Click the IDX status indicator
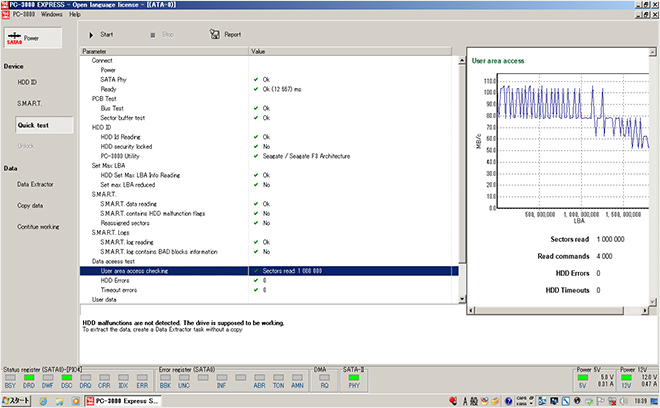Screen dimensions: 660x408 [123, 377]
